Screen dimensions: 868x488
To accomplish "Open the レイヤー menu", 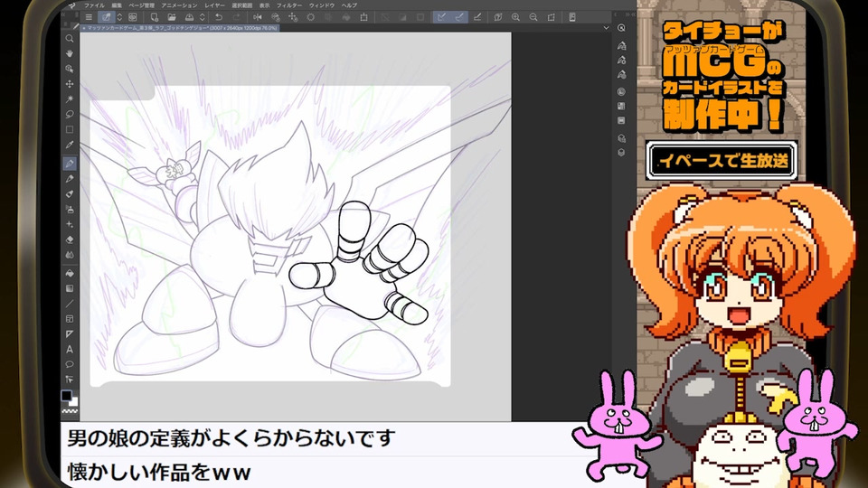I will coord(214,5).
